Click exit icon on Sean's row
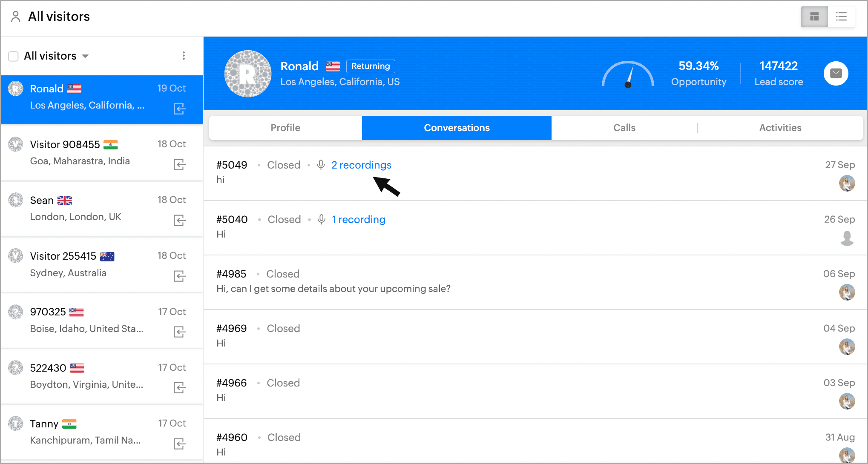 point(180,221)
